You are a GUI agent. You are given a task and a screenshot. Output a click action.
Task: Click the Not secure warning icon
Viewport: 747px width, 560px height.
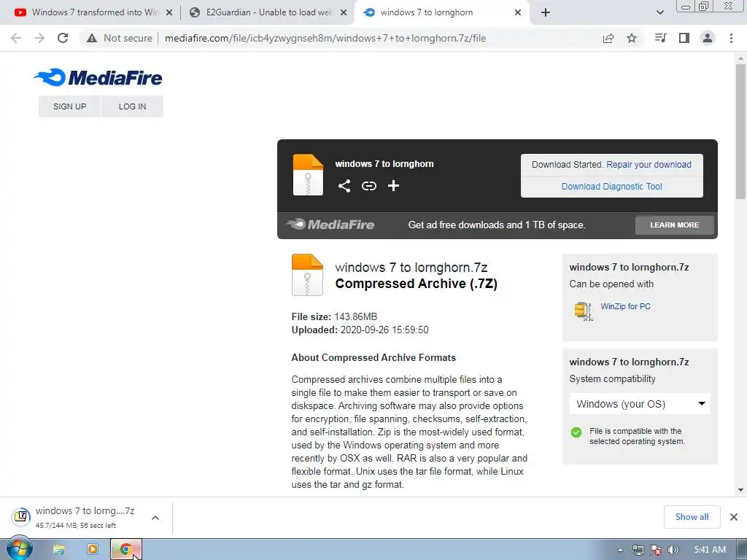click(x=92, y=38)
